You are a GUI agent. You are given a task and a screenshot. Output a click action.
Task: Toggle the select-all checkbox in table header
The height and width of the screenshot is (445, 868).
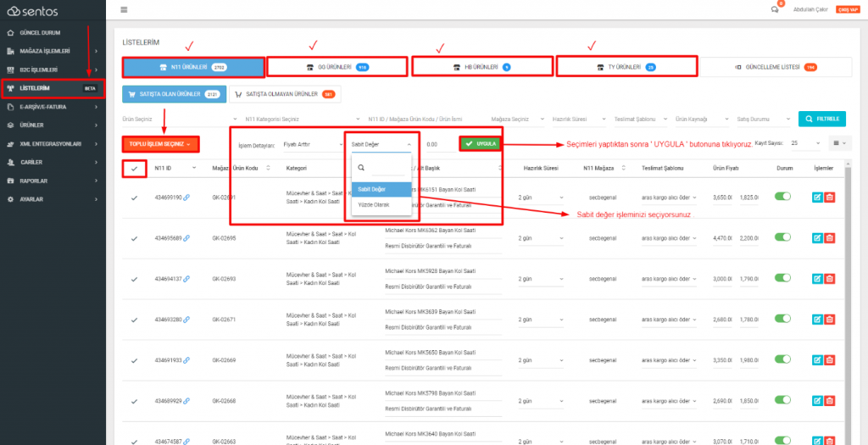pos(134,169)
